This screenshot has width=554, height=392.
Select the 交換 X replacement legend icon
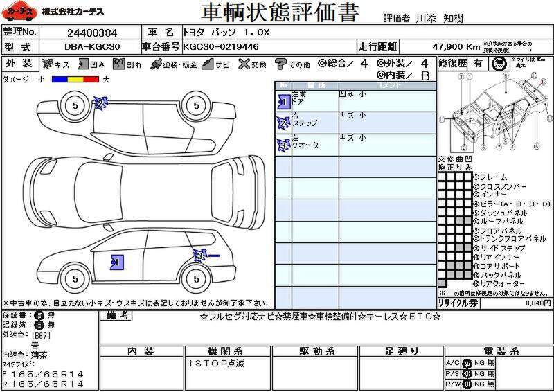point(244,64)
